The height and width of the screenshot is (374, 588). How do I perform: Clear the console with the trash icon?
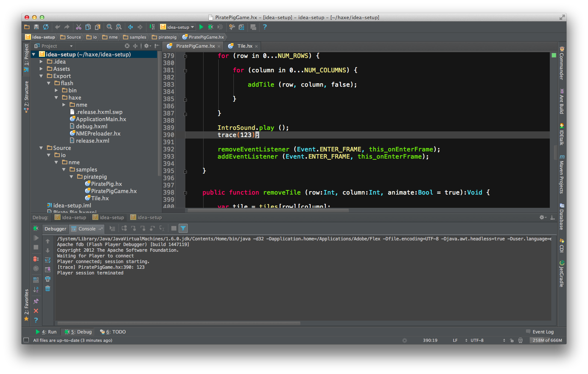[48, 288]
